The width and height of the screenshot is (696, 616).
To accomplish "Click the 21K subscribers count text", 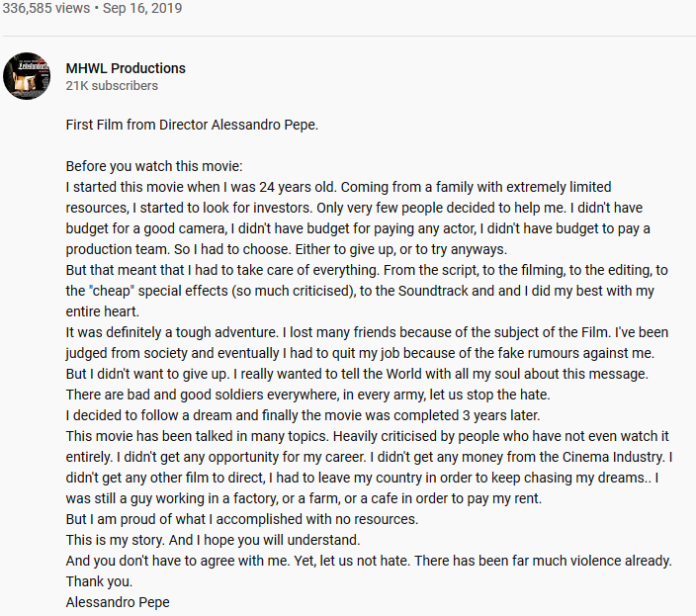I will click(x=112, y=86).
